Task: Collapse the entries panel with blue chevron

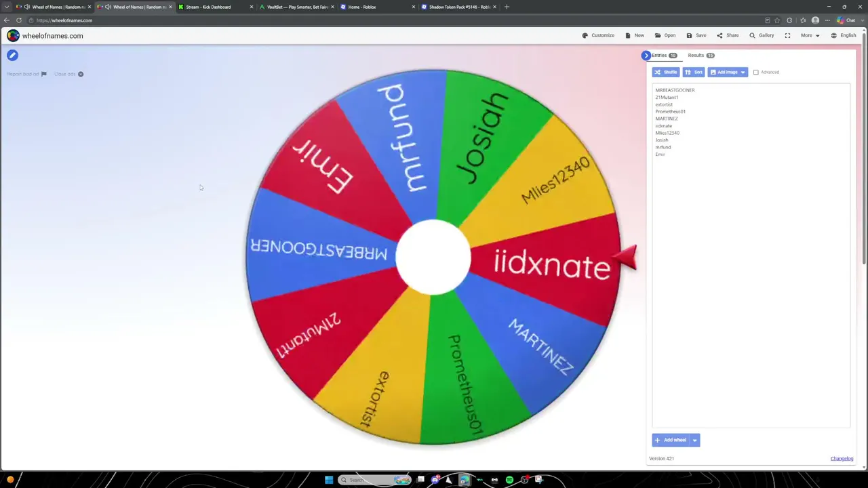Action: [x=646, y=56]
